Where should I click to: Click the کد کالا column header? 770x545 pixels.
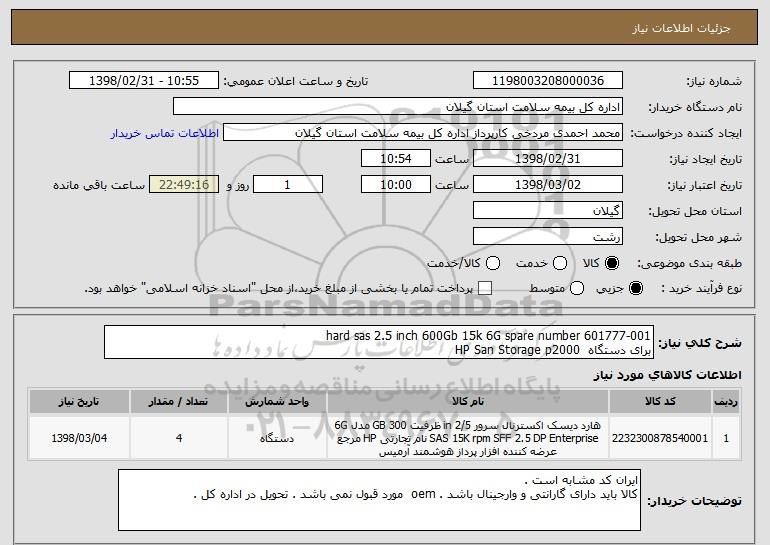(x=660, y=402)
